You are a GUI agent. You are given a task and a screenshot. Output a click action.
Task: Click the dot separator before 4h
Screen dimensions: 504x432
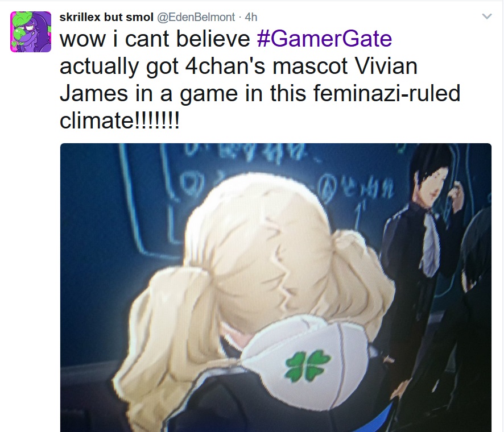[x=240, y=18]
